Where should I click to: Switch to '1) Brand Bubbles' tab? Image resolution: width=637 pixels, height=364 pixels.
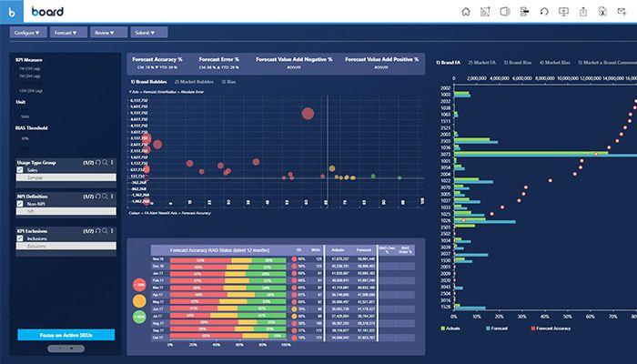[148, 82]
